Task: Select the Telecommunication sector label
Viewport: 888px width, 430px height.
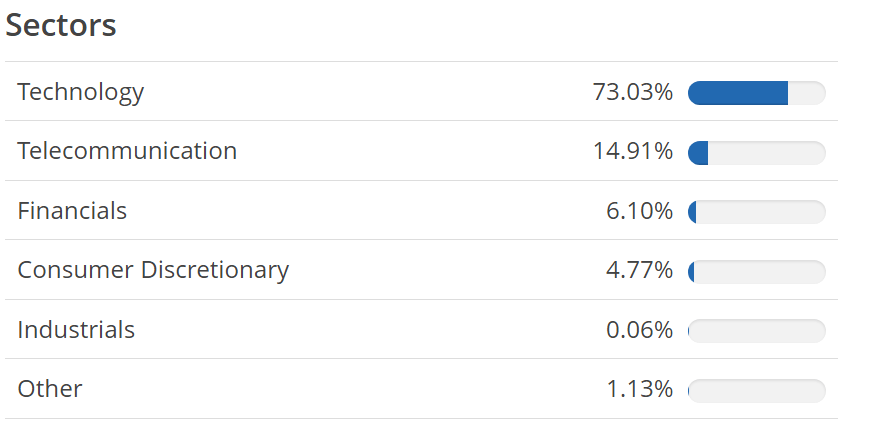Action: click(127, 151)
